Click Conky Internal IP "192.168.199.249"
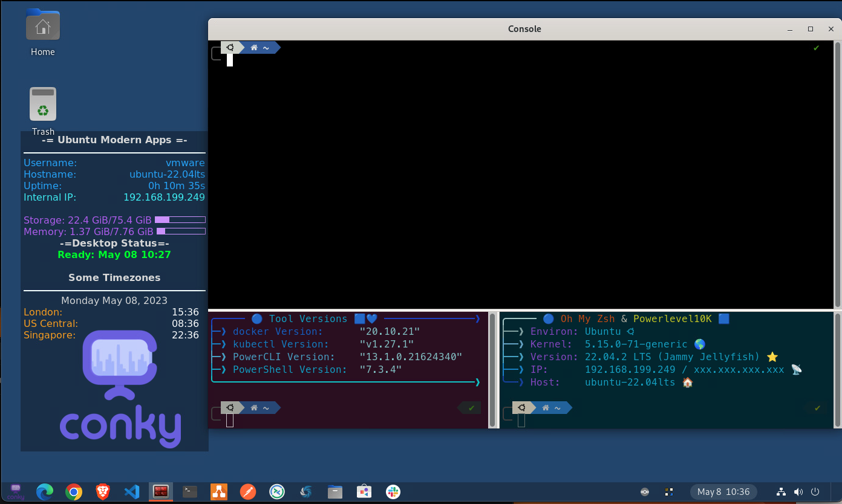Screen dimensions: 842x504 164,198
